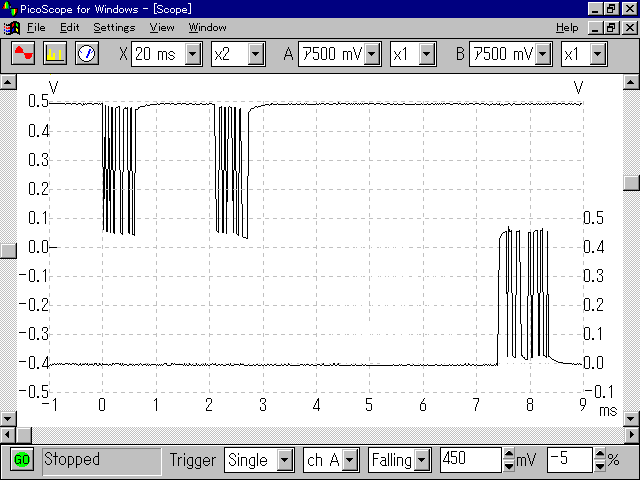The image size is (640, 480).
Task: Click the Stopped status field
Action: 102,461
